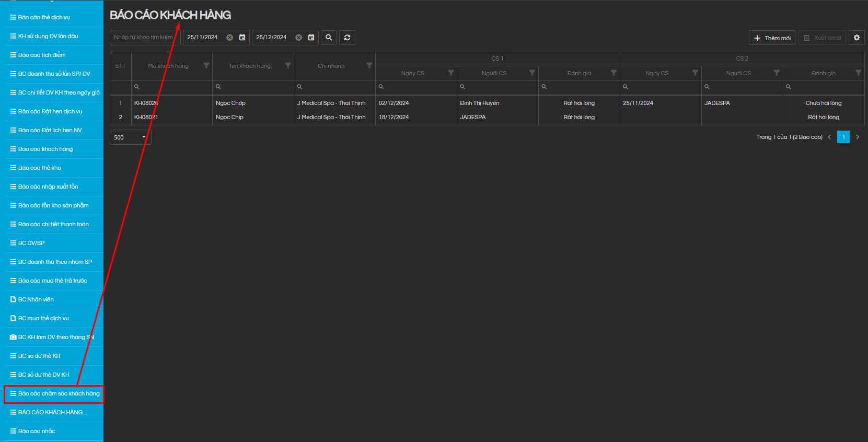
Task: Filter the Tên khách hàng column
Action: point(288,66)
